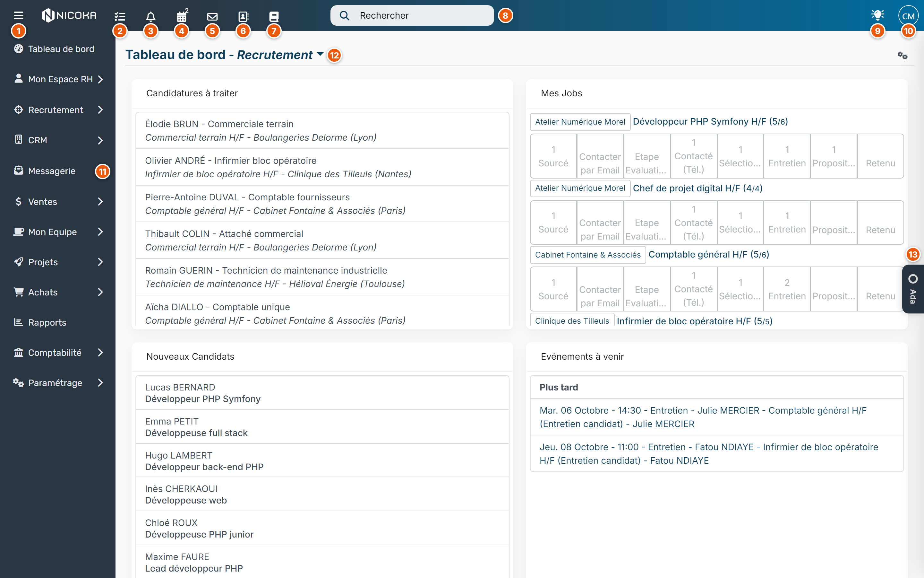Expand the Mon Equipe sidebar menu
The height and width of the screenshot is (578, 924).
pyautogui.click(x=58, y=232)
